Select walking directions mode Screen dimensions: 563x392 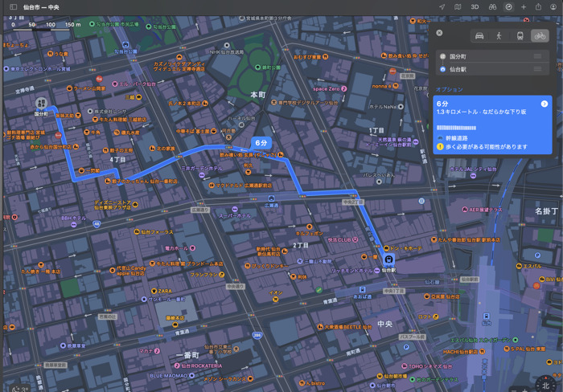click(x=499, y=36)
